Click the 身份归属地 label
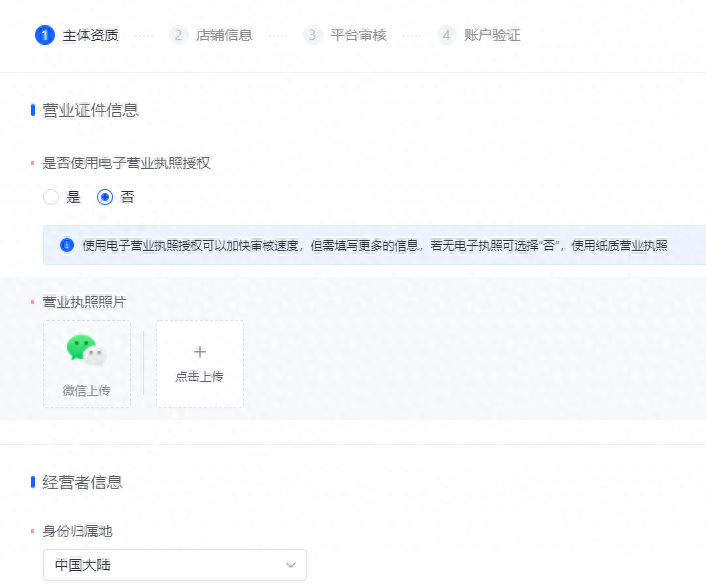This screenshot has height=588, width=706. tap(77, 531)
